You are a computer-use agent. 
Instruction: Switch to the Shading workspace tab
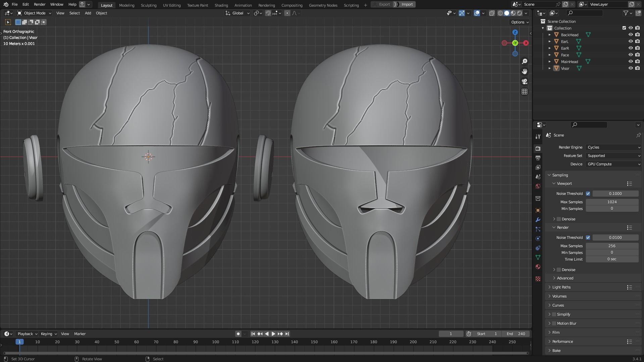221,5
